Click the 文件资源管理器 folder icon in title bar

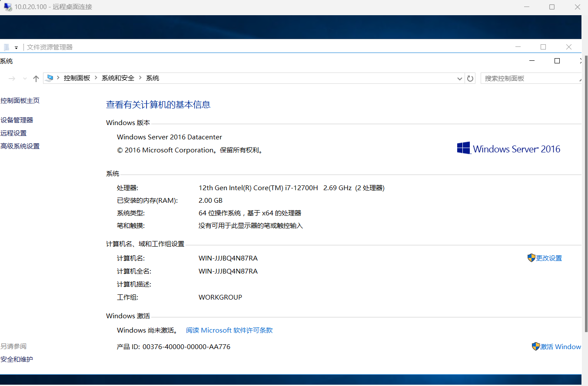(x=6, y=47)
